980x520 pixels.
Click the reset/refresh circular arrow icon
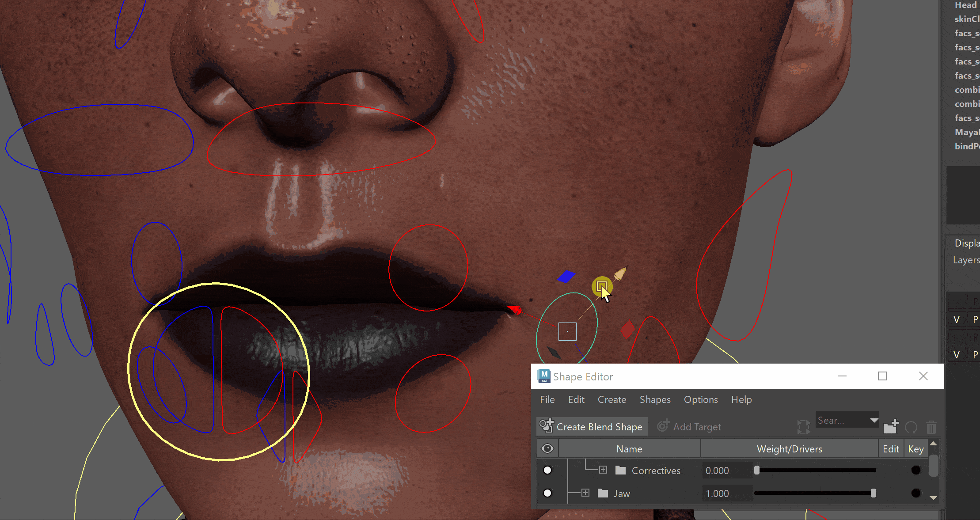coord(911,427)
